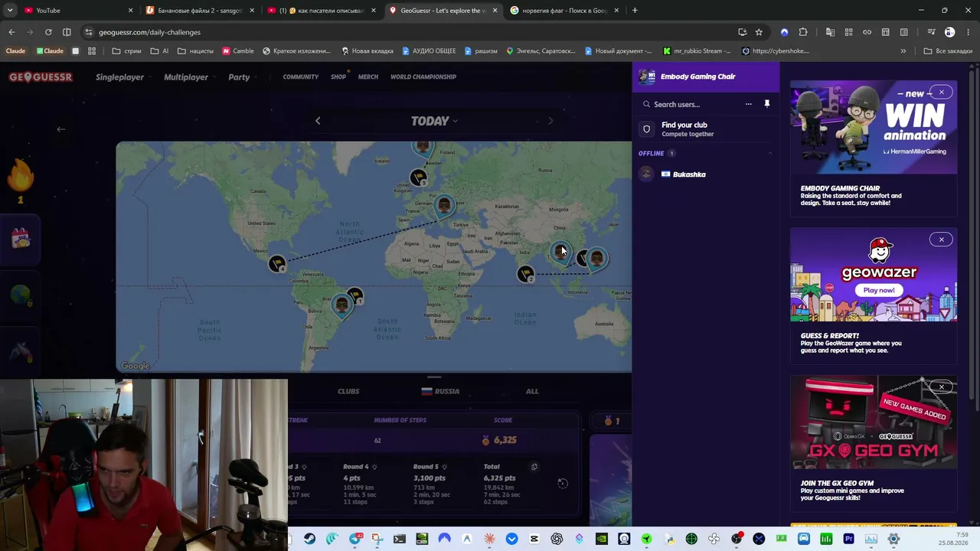This screenshot has height=551, width=980.
Task: Pin the friends panel with the pushpin
Action: 766,104
